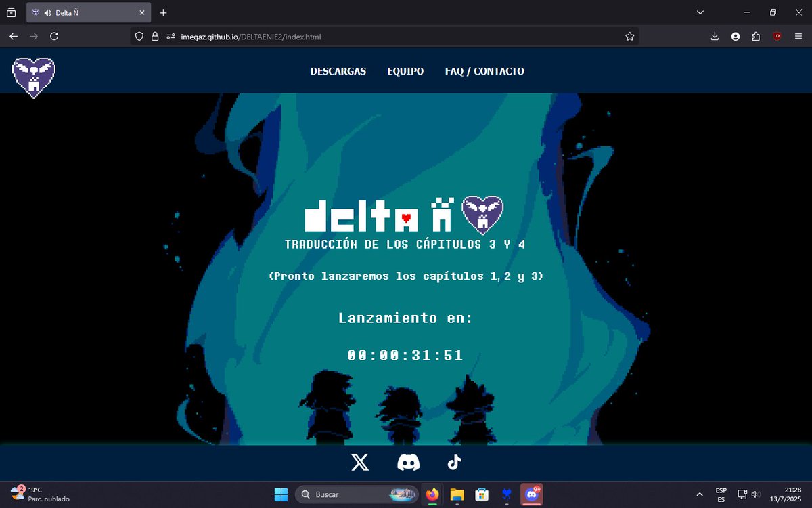
Task: Show hidden system tray icons
Action: [700, 494]
